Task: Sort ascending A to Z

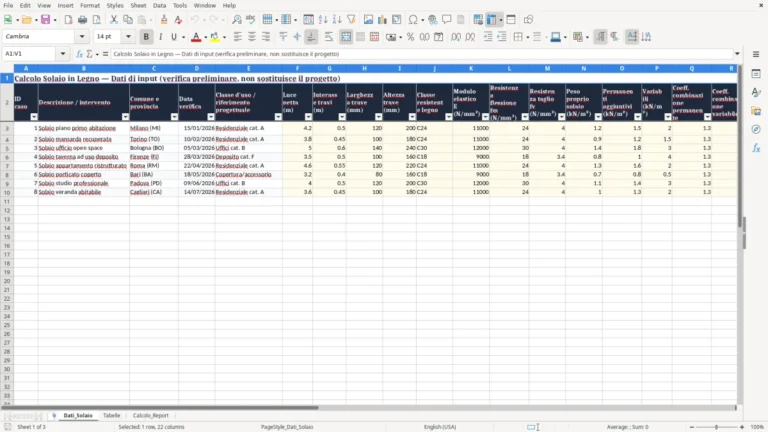Action: click(323, 20)
